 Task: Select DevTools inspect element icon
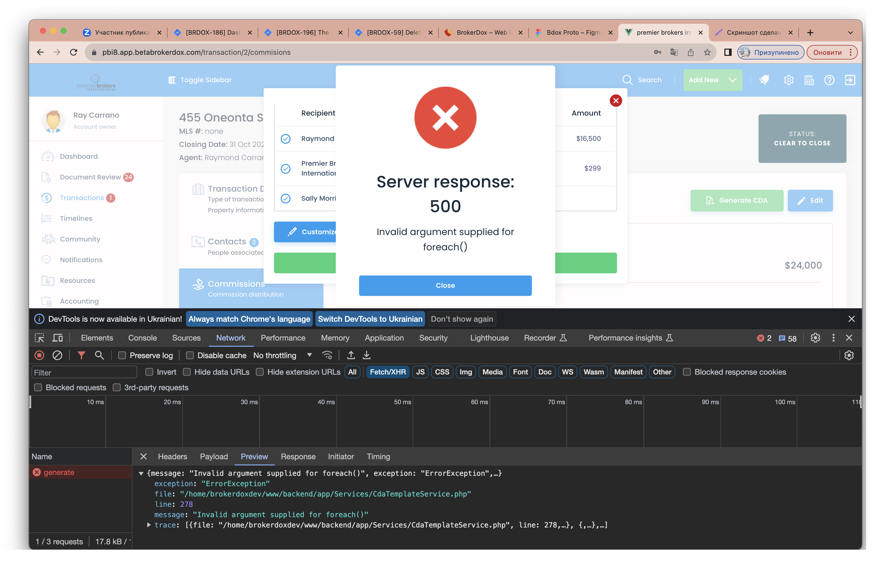[39, 338]
